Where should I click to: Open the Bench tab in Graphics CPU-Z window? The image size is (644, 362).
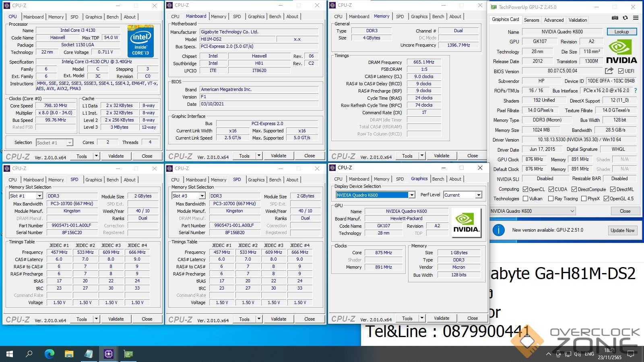438,179
